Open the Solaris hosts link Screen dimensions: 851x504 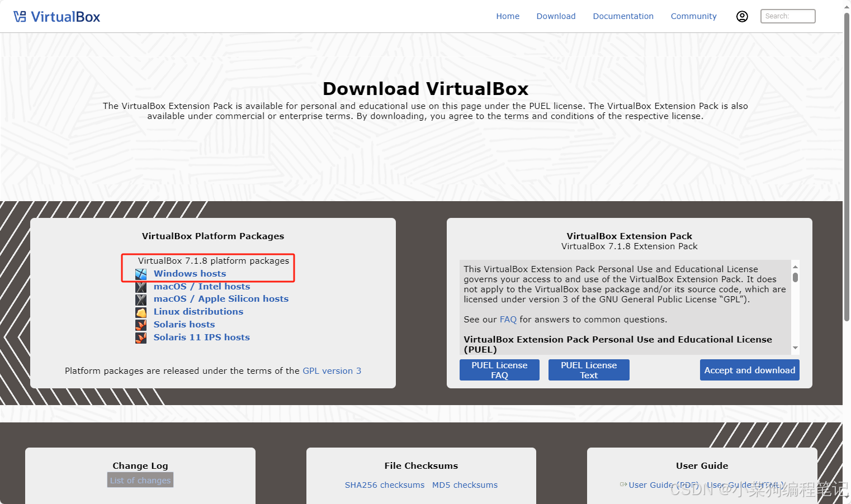(184, 324)
